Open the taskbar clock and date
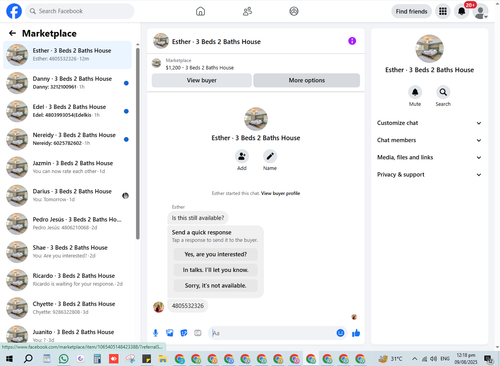The width and height of the screenshot is (500, 366). click(x=466, y=359)
